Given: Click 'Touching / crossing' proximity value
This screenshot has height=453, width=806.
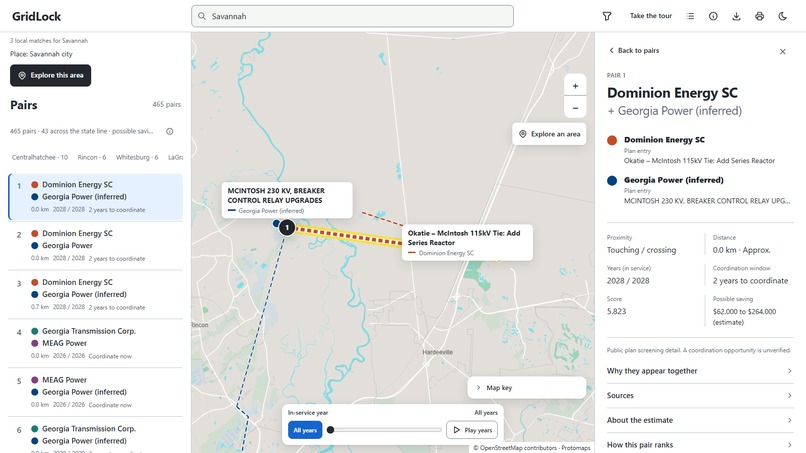Looking at the screenshot, I should 642,250.
